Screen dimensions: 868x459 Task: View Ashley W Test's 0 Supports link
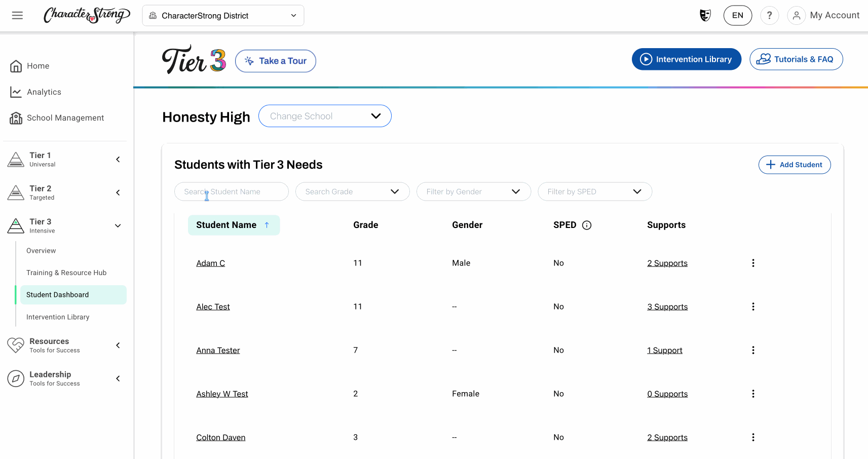(x=667, y=394)
